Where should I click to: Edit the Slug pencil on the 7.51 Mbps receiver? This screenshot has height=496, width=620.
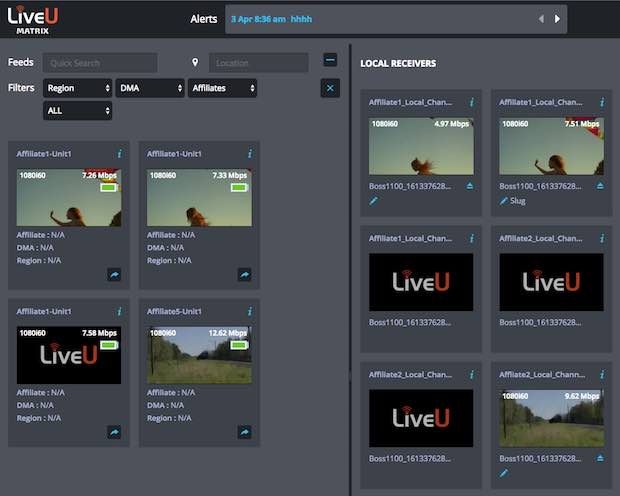(x=503, y=201)
